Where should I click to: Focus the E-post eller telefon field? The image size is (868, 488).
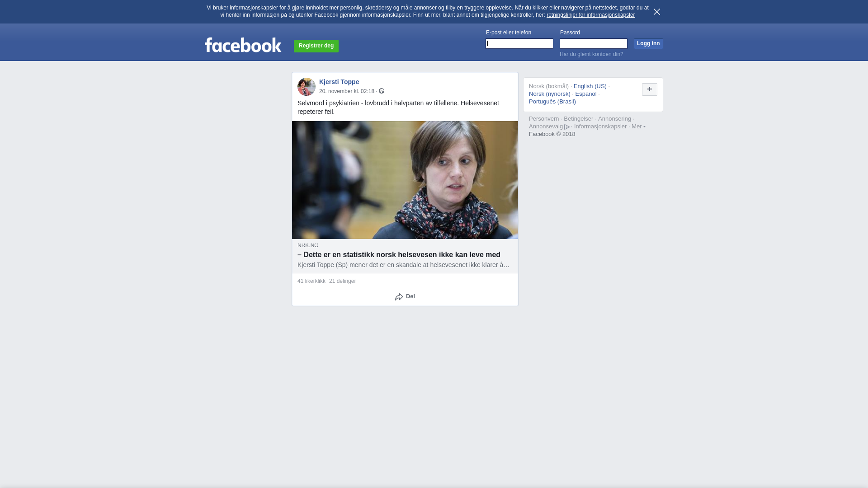[x=519, y=44]
